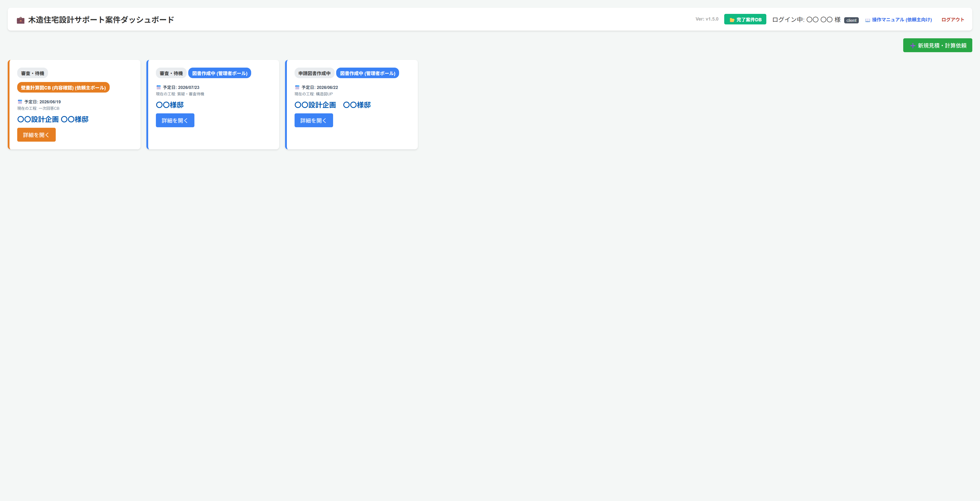The width and height of the screenshot is (980, 501).
Task: Click the ログアウト link
Action: [x=953, y=20]
